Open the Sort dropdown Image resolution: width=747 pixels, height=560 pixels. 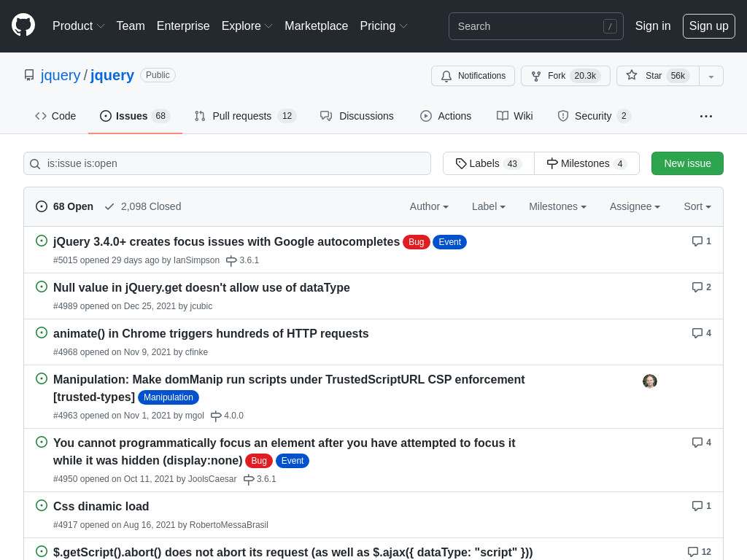[x=697, y=206]
